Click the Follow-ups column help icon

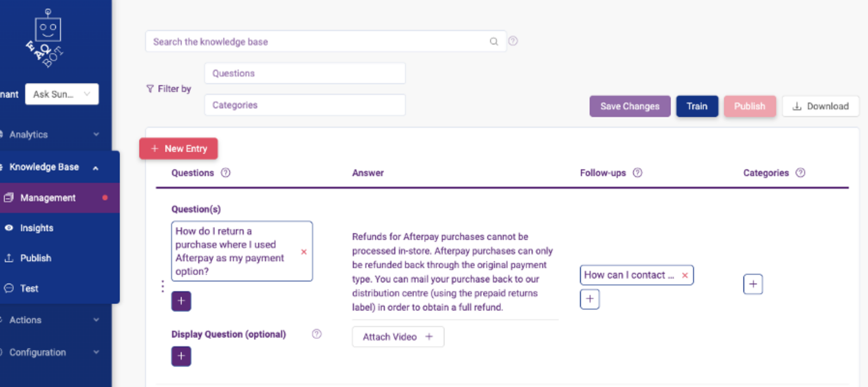[x=637, y=173]
